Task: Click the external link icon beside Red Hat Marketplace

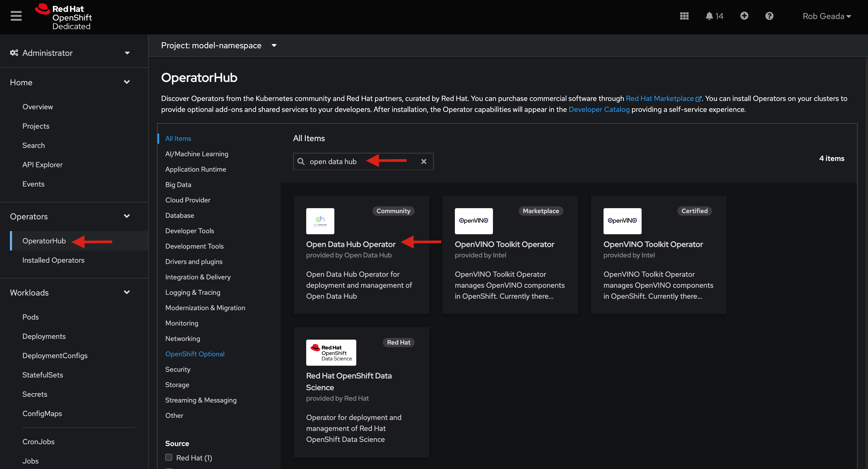Action: click(698, 99)
